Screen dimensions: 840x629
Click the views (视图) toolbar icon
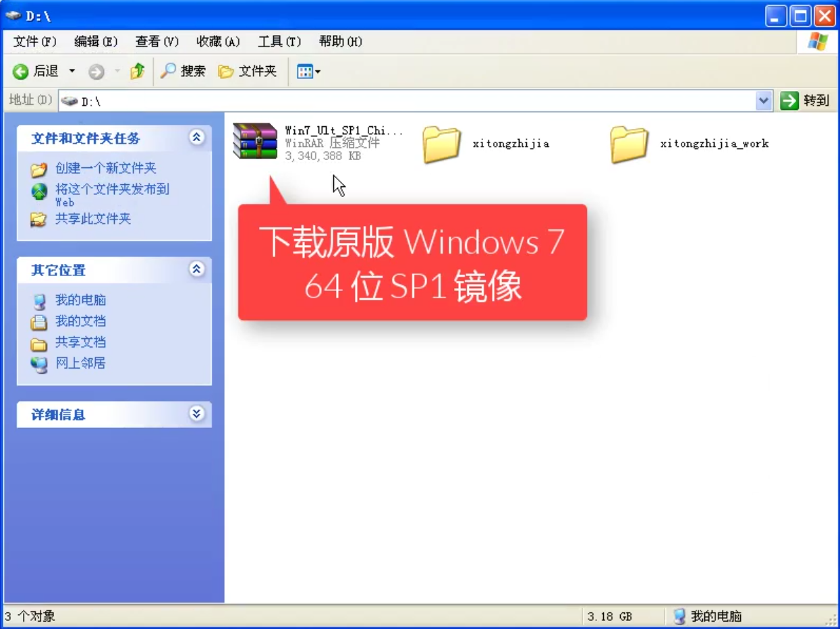[x=304, y=71]
